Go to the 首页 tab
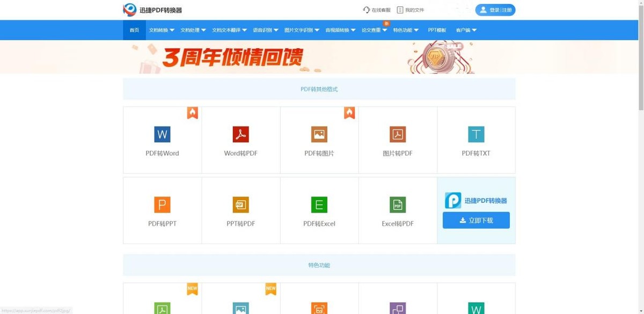Screen dimensions: 644x314 click(x=134, y=30)
